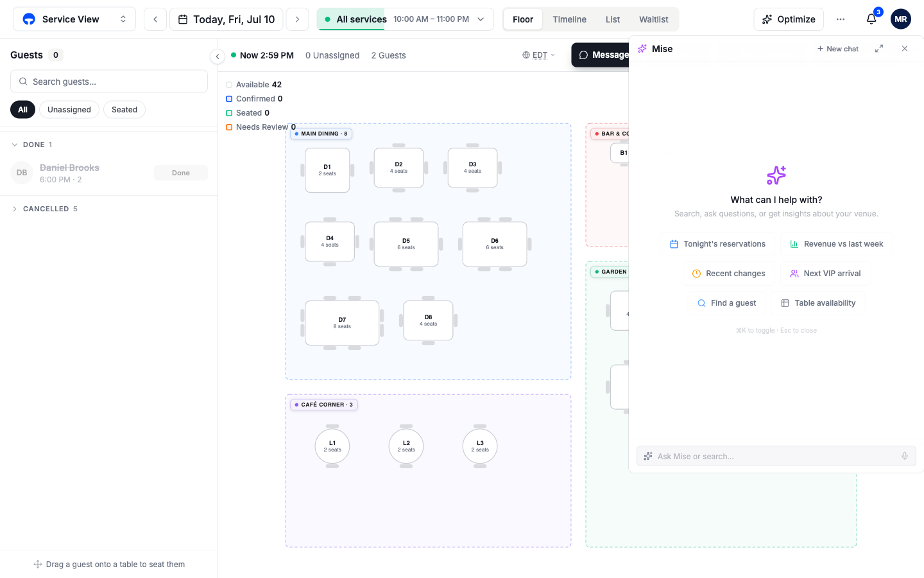Click the Garden section label
The width and height of the screenshot is (924, 578).
click(x=610, y=272)
